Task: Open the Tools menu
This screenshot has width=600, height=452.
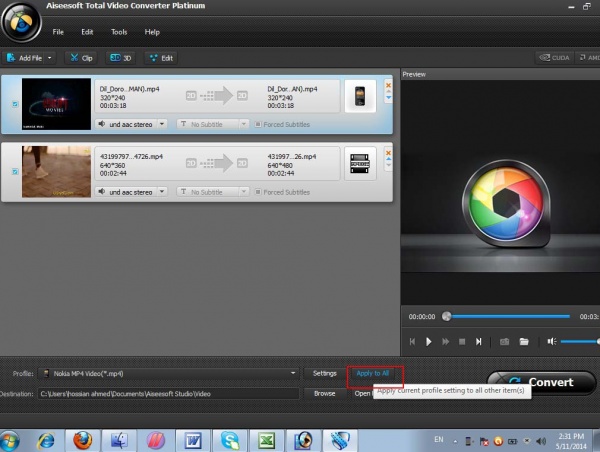Action: point(119,32)
